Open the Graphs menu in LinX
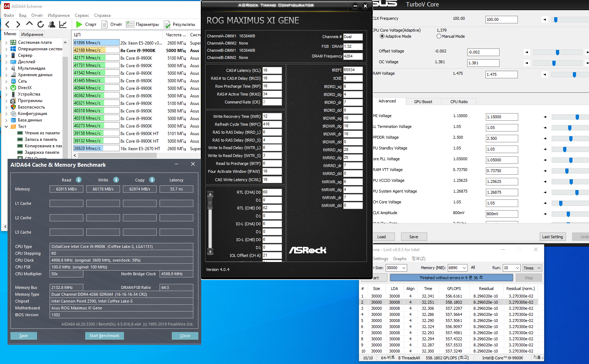This screenshot has height=364, width=589. click(400, 259)
